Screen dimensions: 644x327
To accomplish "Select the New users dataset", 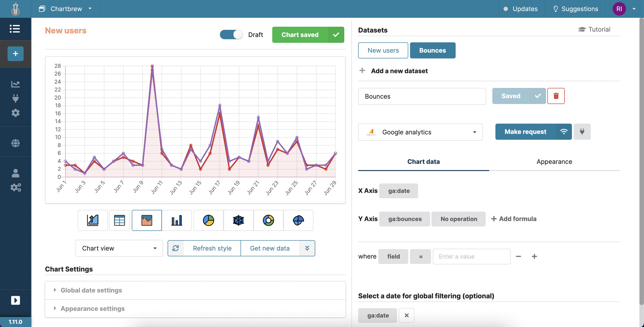I will point(383,50).
